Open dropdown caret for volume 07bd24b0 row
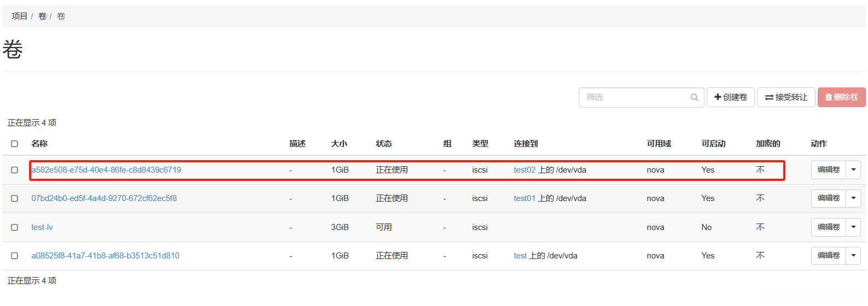 click(853, 198)
